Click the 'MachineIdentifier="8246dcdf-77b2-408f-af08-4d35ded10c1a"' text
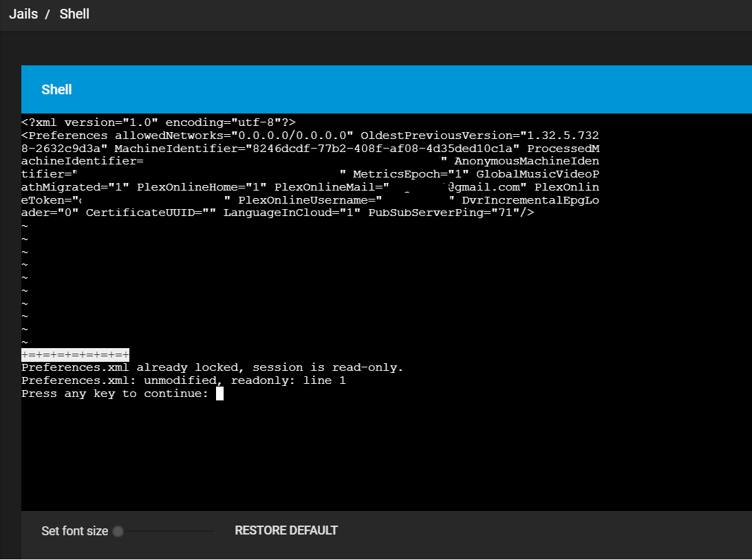 click(x=317, y=149)
